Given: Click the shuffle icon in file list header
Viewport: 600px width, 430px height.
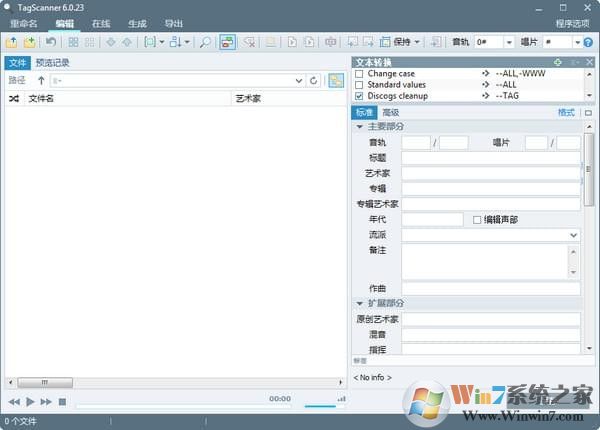Looking at the screenshot, I should point(14,99).
